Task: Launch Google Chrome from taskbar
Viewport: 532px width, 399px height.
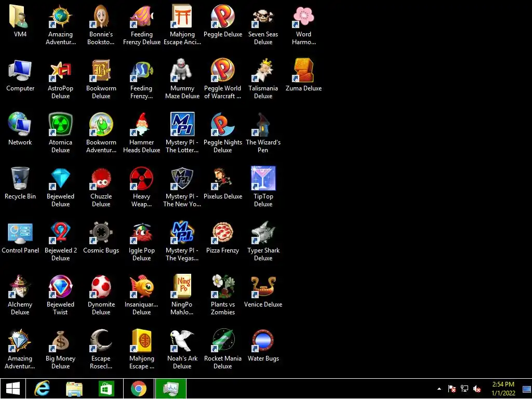Action: tap(139, 389)
